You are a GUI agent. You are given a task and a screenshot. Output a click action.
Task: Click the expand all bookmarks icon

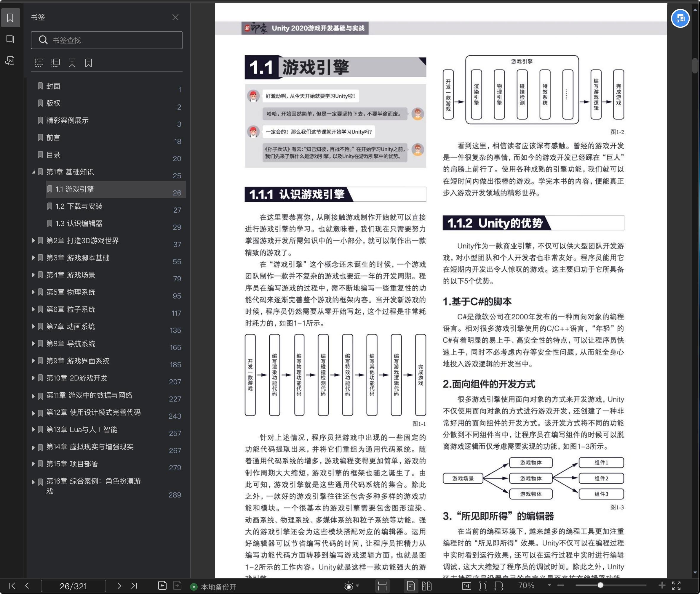[x=39, y=63]
